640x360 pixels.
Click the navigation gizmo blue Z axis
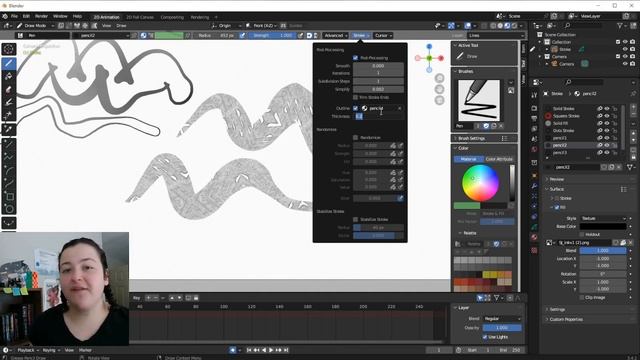coord(429,47)
